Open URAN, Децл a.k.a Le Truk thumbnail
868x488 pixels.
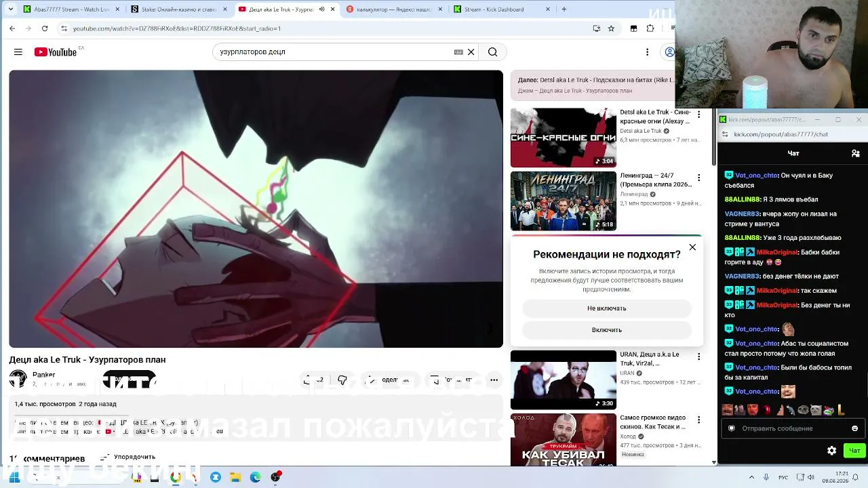click(x=564, y=380)
